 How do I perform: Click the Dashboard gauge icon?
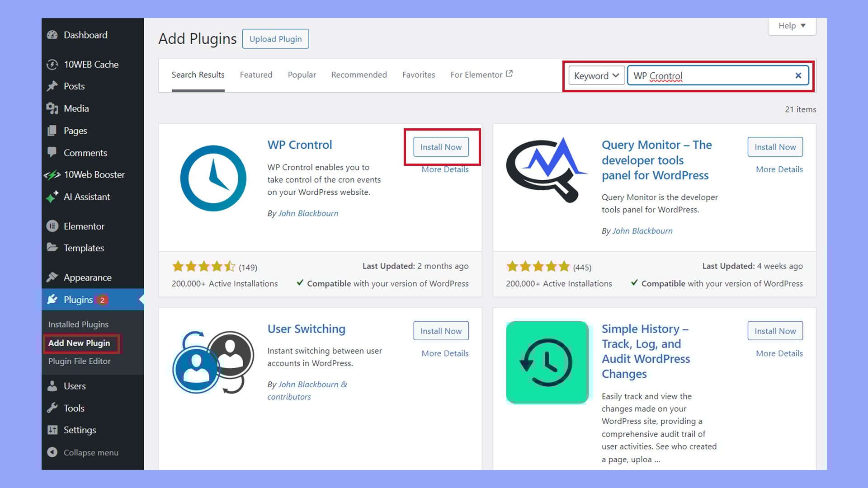(x=52, y=35)
